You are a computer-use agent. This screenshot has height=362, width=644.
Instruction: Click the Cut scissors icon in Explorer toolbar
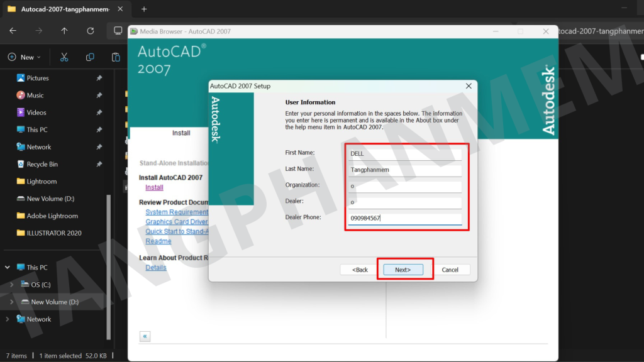[x=64, y=57]
